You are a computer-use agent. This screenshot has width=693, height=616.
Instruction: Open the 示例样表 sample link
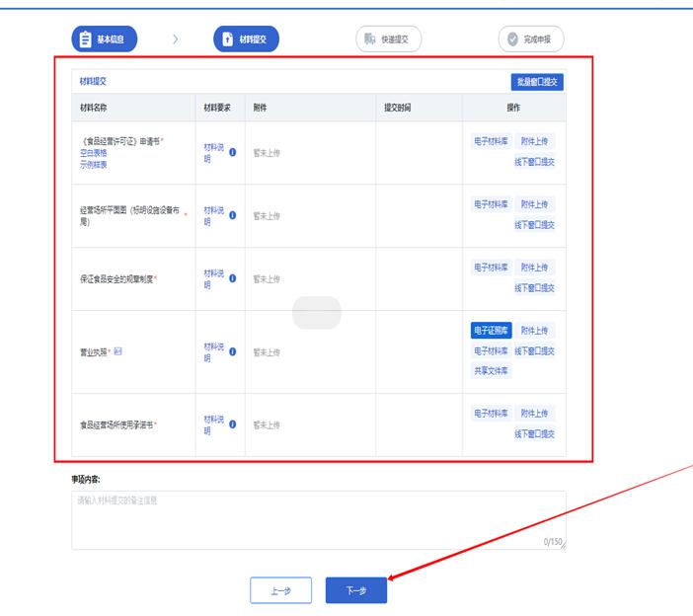click(97, 163)
